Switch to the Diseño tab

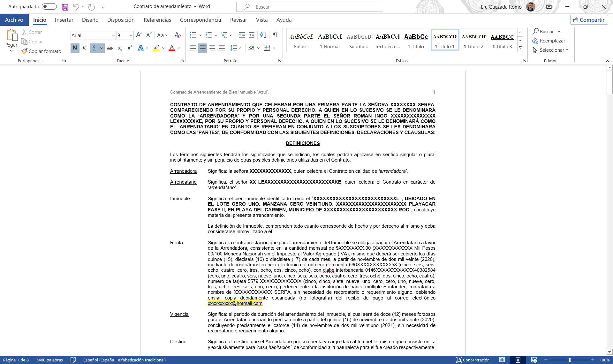click(90, 20)
